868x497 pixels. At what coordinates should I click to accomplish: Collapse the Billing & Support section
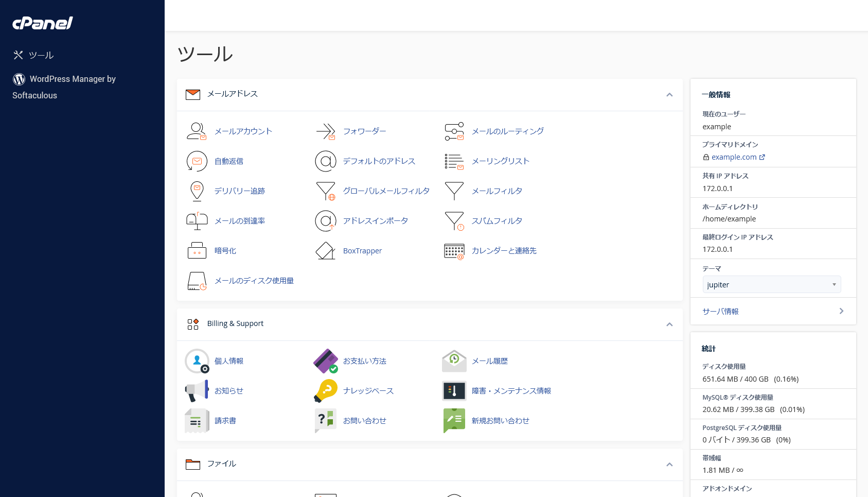tap(669, 324)
